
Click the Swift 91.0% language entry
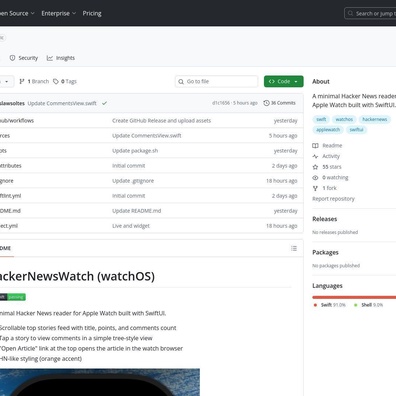coord(330,305)
